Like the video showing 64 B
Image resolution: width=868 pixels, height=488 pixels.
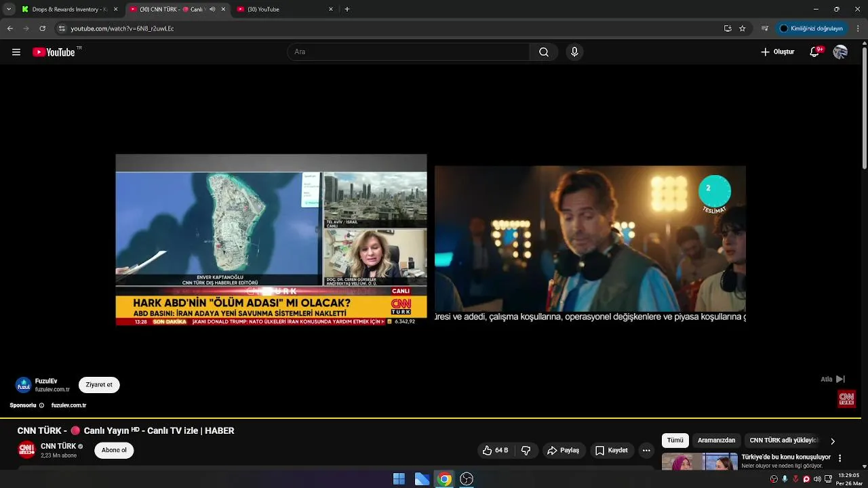(x=495, y=450)
